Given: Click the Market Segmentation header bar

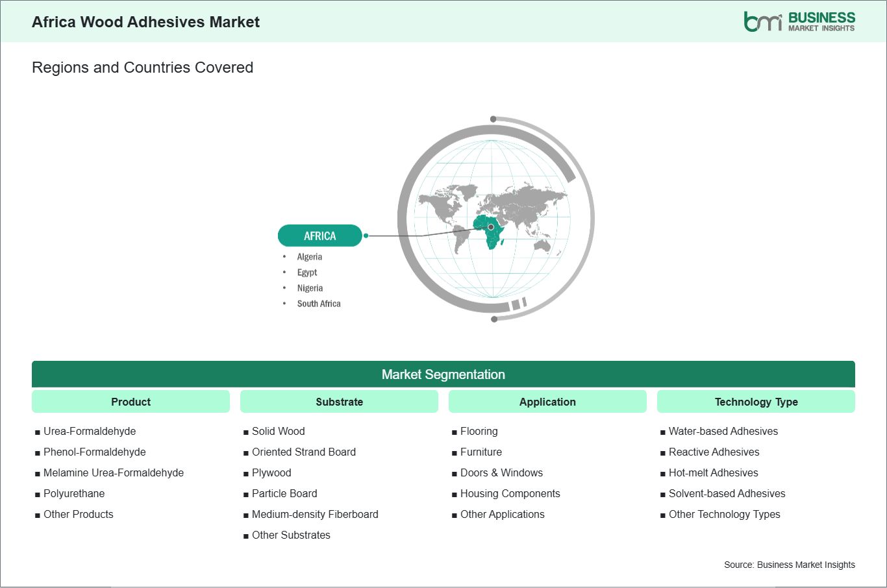Looking at the screenshot, I should coord(443,374).
